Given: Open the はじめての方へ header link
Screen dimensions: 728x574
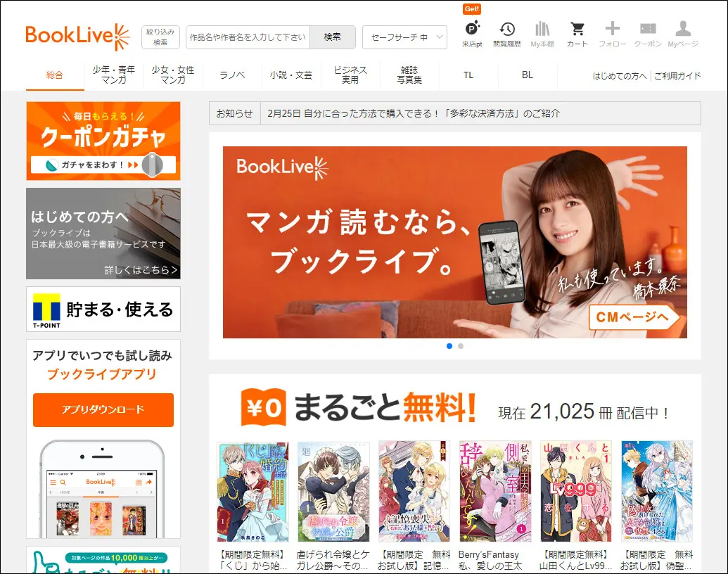Looking at the screenshot, I should click(x=620, y=76).
